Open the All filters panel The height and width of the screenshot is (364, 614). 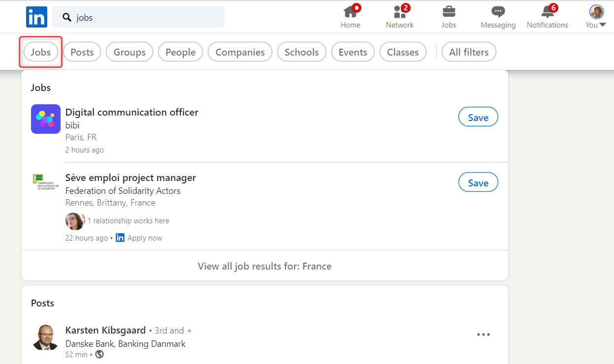point(469,52)
